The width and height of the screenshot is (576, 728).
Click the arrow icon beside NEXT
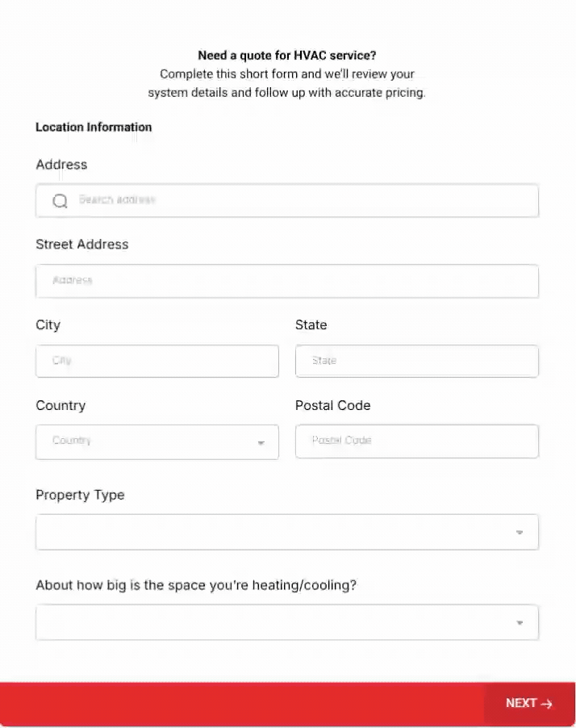point(547,704)
